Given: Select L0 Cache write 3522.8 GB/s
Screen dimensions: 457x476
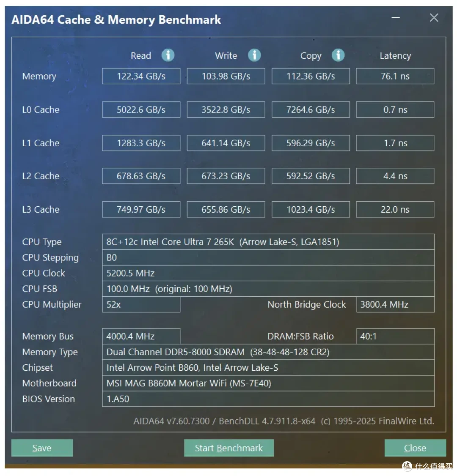Looking at the screenshot, I should click(226, 109).
